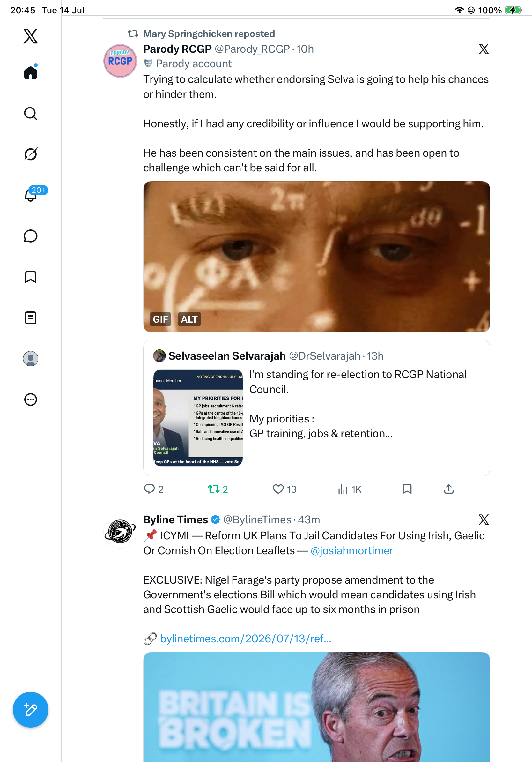Open the Search and explore icon
Image resolution: width=532 pixels, height=762 pixels.
point(31,114)
